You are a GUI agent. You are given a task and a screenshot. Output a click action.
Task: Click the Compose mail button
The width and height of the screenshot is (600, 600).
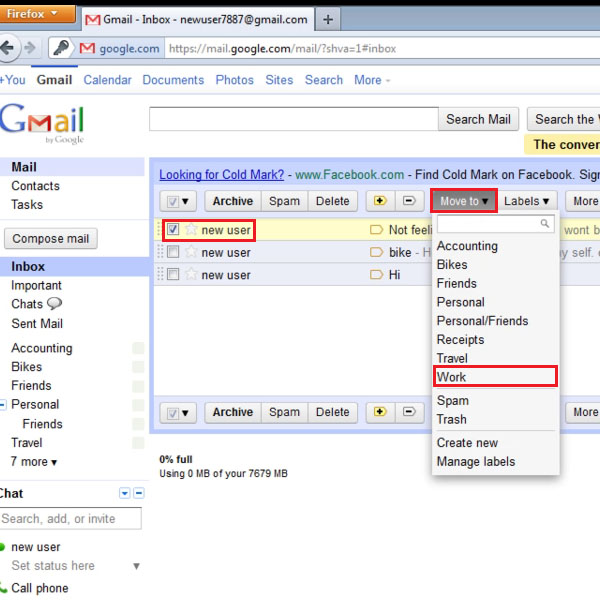pos(51,238)
